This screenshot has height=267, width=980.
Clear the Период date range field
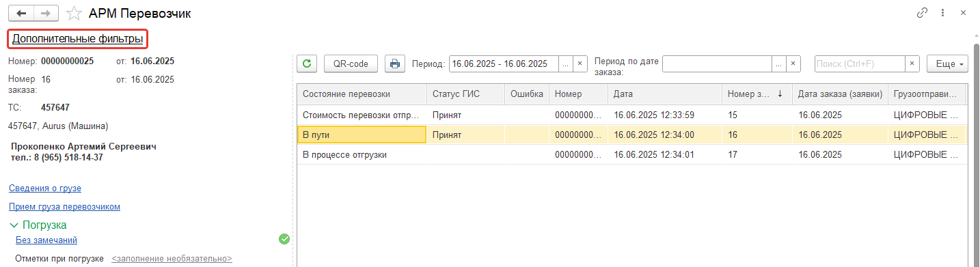pyautogui.click(x=580, y=64)
